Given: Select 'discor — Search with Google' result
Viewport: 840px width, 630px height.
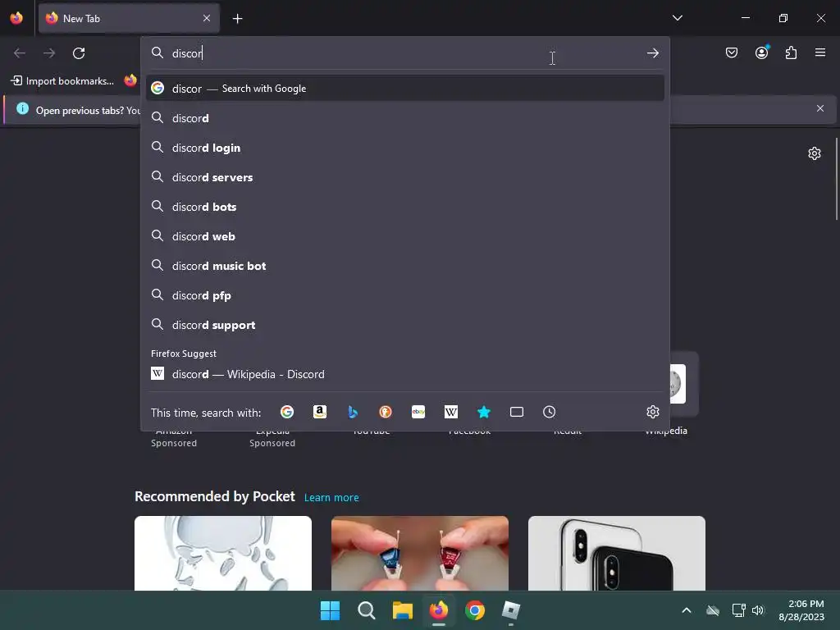Looking at the screenshot, I should [x=405, y=89].
